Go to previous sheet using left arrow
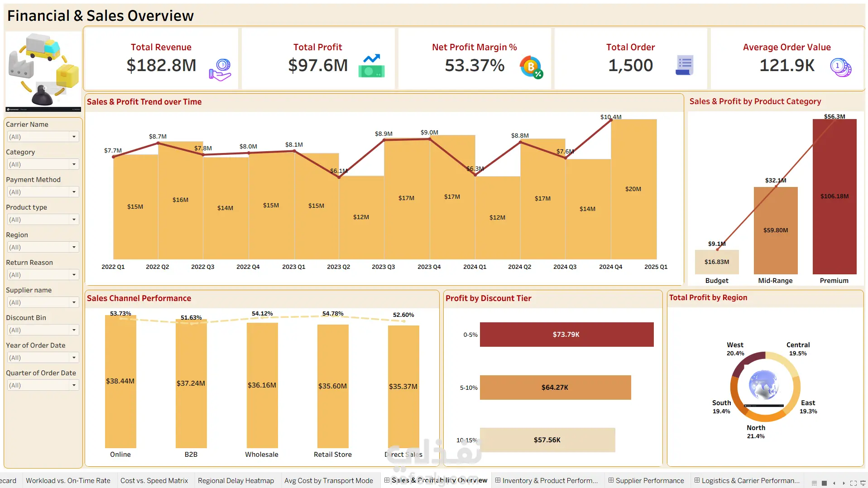The width and height of the screenshot is (868, 488). pyautogui.click(x=834, y=483)
